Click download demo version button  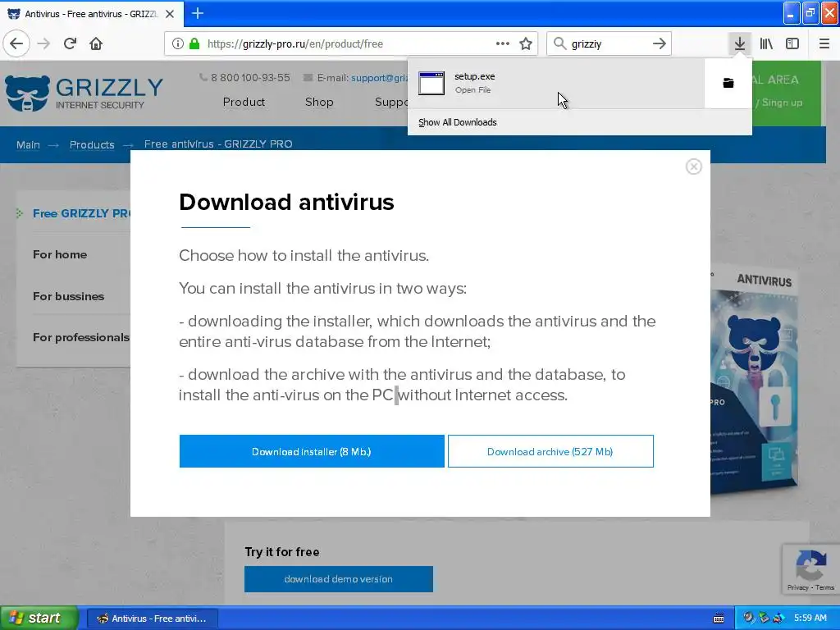tap(339, 579)
